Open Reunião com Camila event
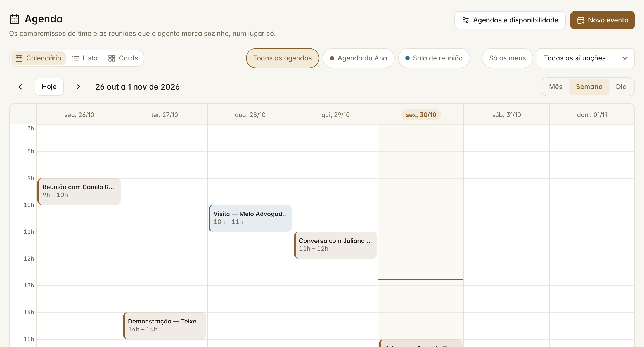The height and width of the screenshot is (347, 644). [x=79, y=191]
